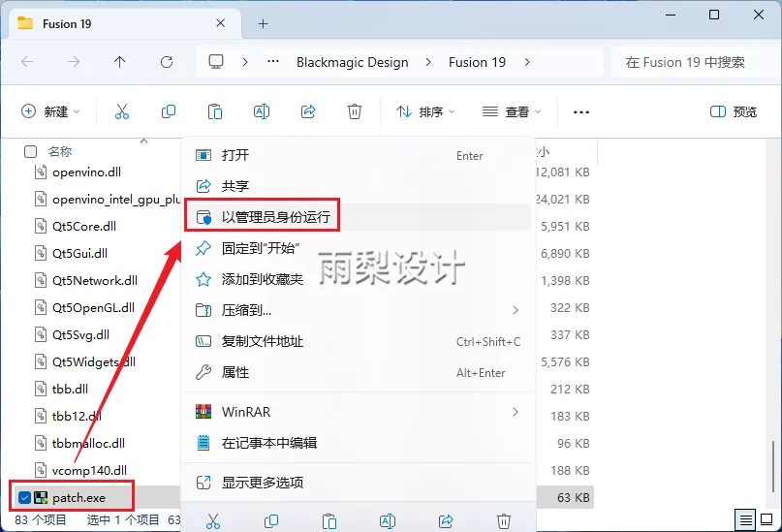Select the file patch.exe
The height and width of the screenshot is (532, 782).
point(78,497)
